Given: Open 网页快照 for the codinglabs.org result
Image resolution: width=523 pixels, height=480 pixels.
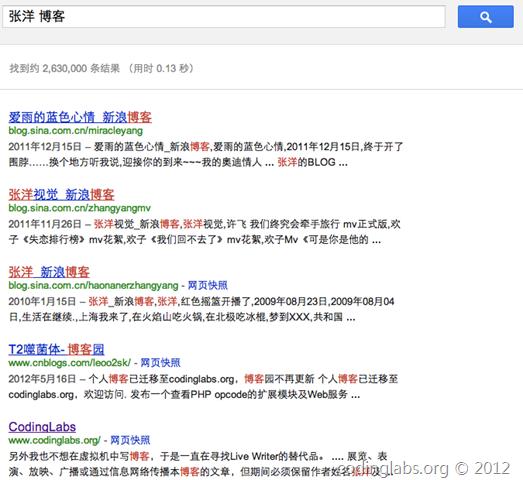Looking at the screenshot, I should point(130,440).
